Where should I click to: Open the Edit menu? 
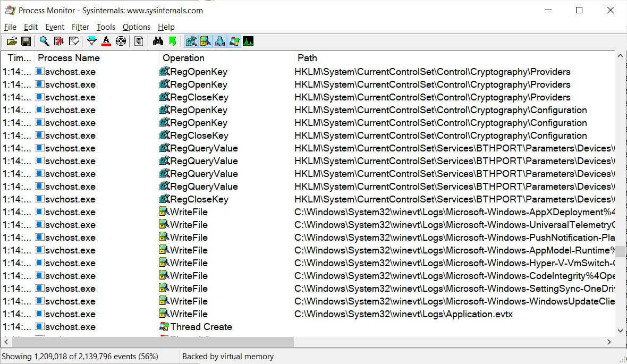click(31, 27)
